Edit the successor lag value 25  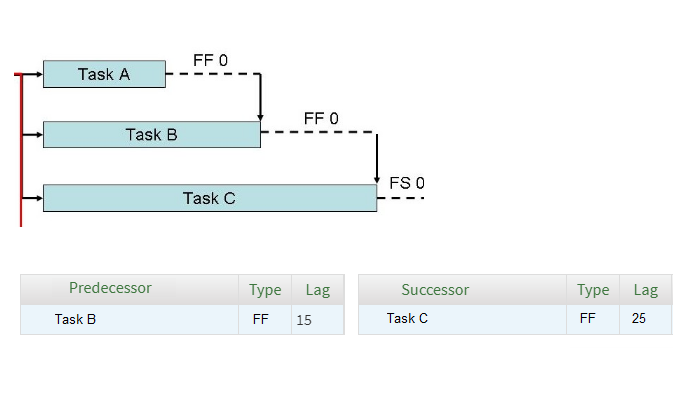(639, 318)
